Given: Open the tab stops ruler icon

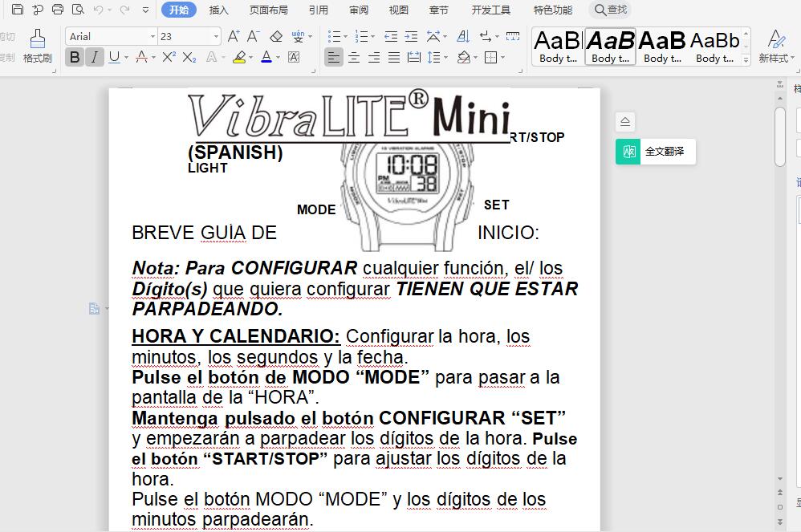Looking at the screenshot, I should click(513, 36).
